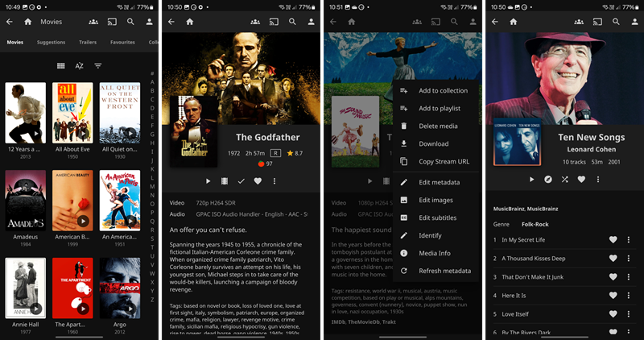Viewport: 644px width, 340px height.
Task: Open the A-Z sort options
Action: [x=80, y=65]
